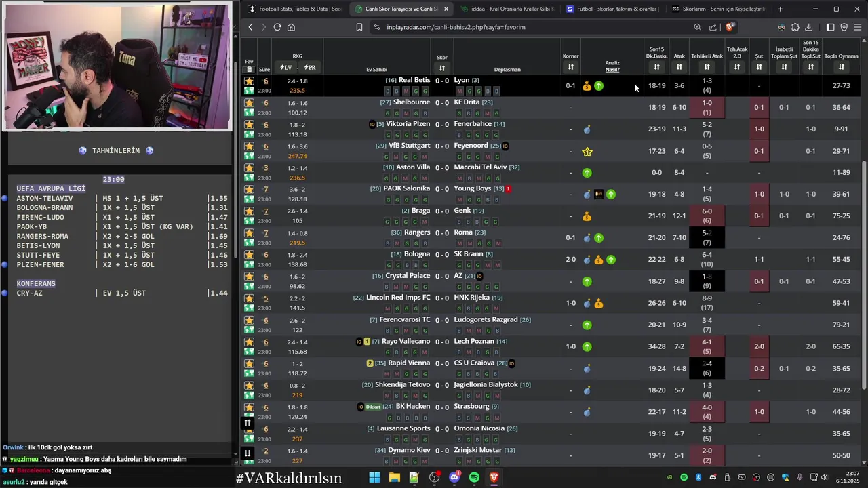Bookmark this page
Screen dimensions: 868x488
click(359, 27)
